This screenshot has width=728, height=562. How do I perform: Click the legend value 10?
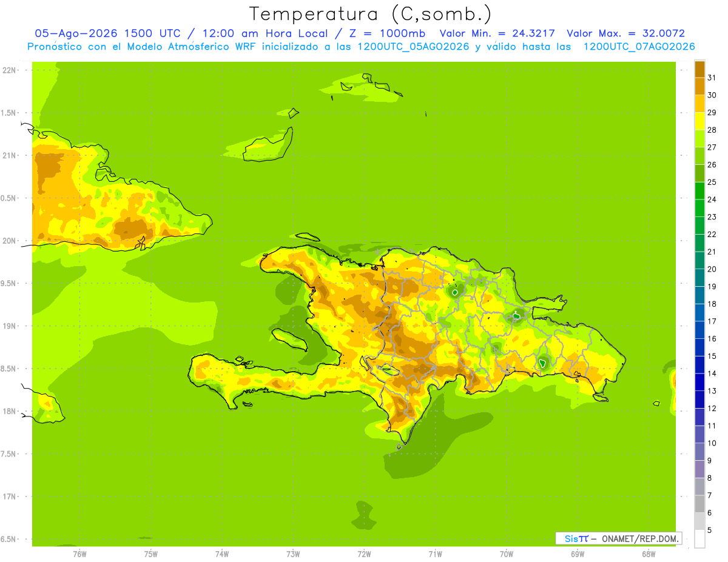(712, 443)
